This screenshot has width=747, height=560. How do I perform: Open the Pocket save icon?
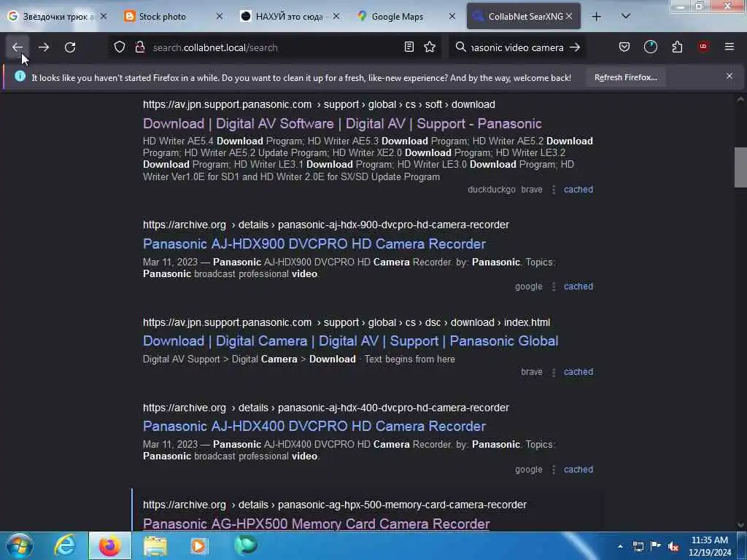[x=624, y=47]
